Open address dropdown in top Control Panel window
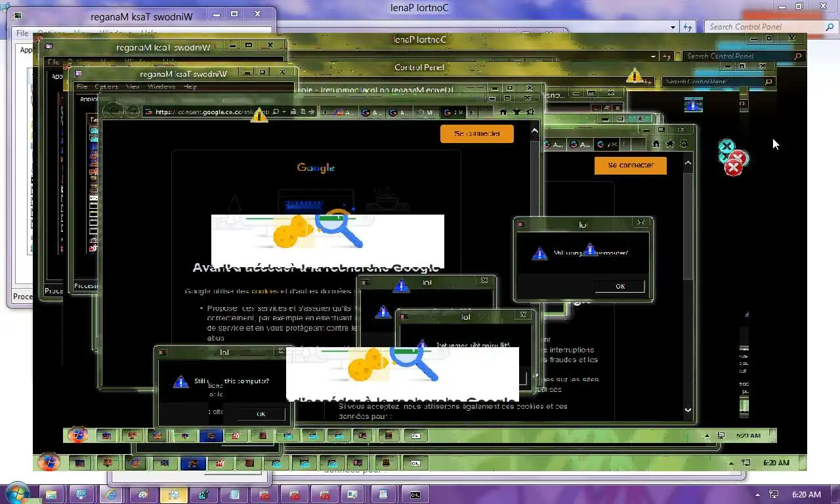 click(673, 28)
